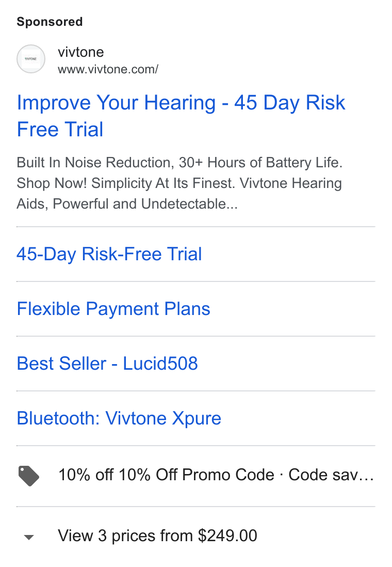Click the Built In Noise Reduction description
The height and width of the screenshot is (567, 392).
pos(95,162)
